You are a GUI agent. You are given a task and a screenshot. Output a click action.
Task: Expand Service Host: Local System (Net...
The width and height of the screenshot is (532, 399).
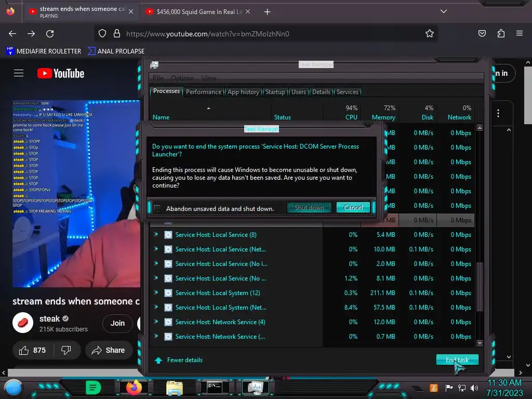tap(156, 308)
